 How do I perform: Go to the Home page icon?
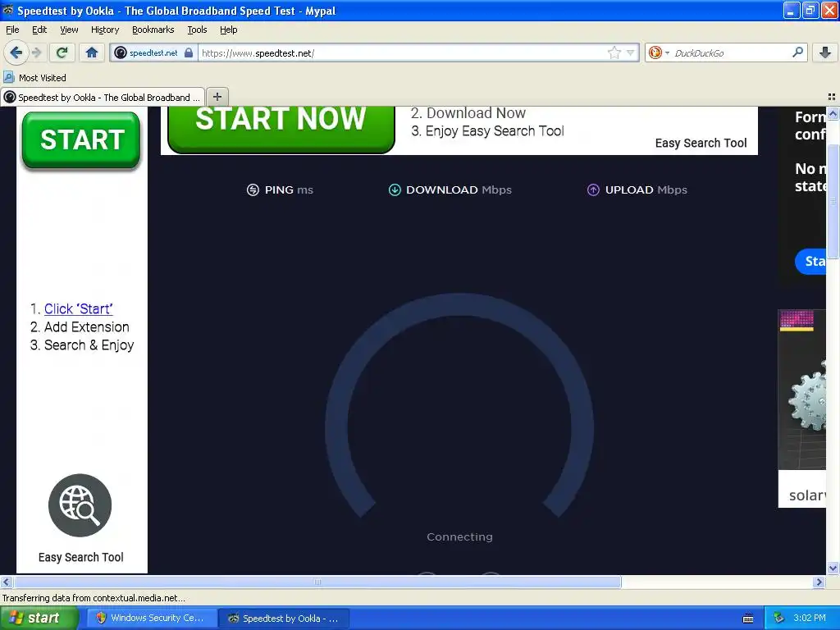(92, 52)
